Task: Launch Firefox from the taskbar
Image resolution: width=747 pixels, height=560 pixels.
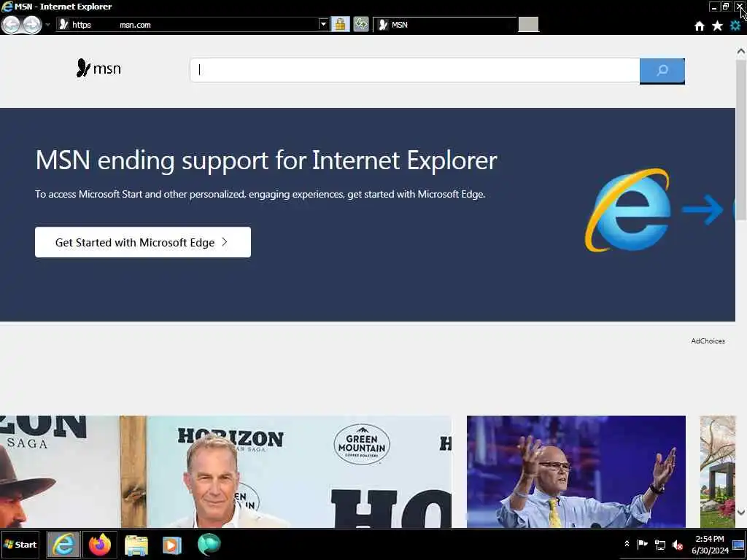Action: pyautogui.click(x=99, y=544)
